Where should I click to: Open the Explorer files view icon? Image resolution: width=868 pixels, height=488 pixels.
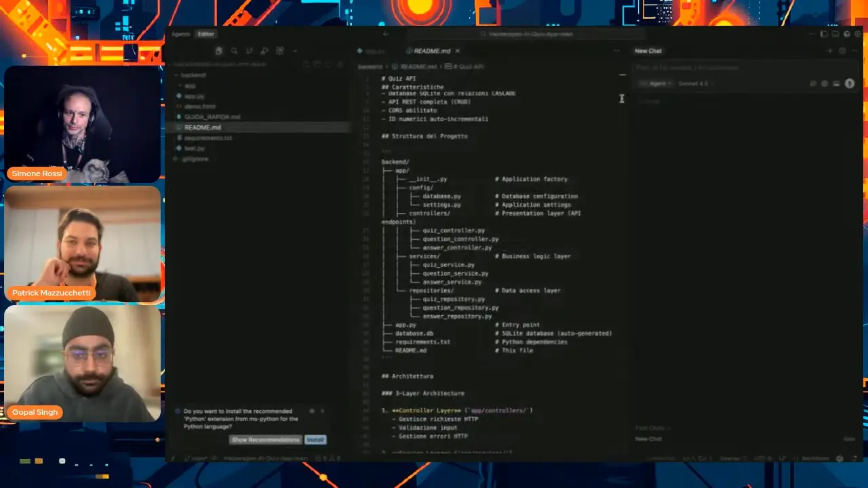pyautogui.click(x=219, y=51)
